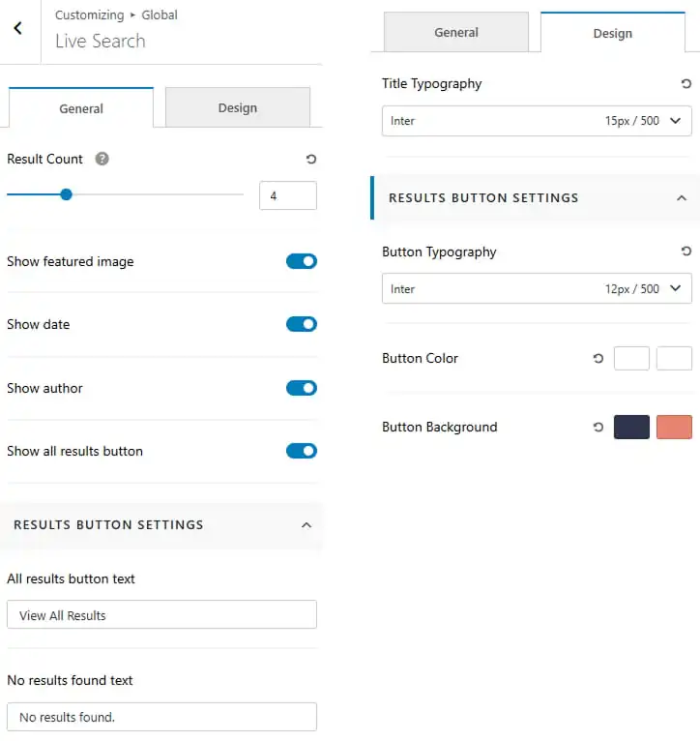
Task: Reset the Button Background setting
Action: pos(598,428)
